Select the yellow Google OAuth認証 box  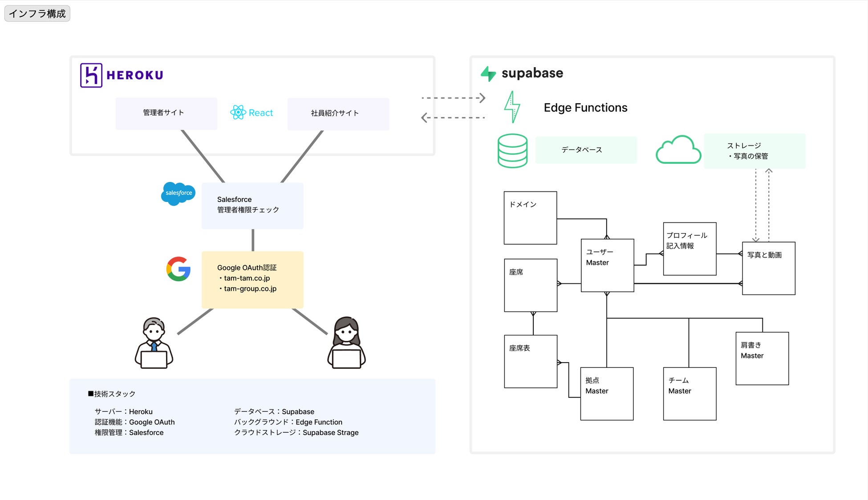[x=252, y=280]
